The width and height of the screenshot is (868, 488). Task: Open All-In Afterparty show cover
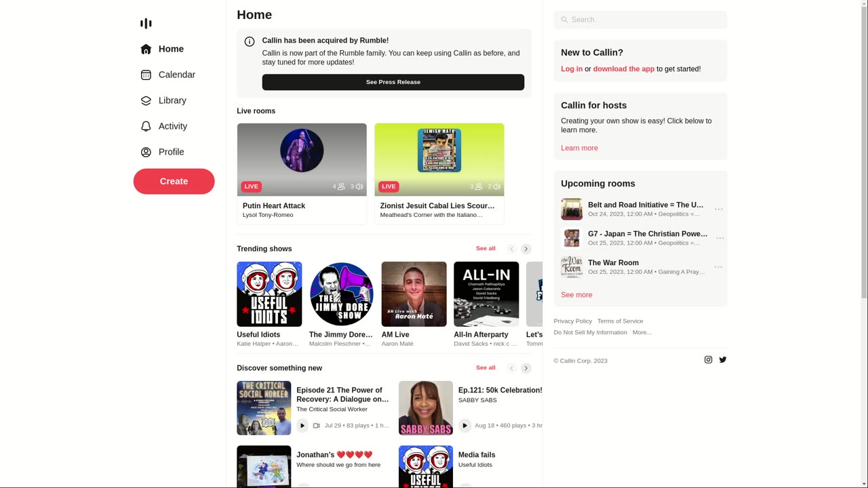pos(486,294)
